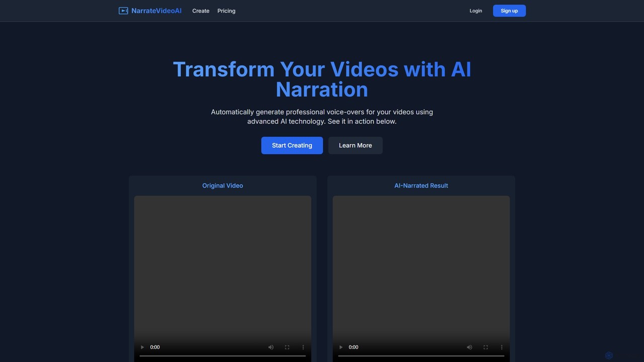Open more options on the Original Video
The image size is (644, 362).
pos(303,347)
